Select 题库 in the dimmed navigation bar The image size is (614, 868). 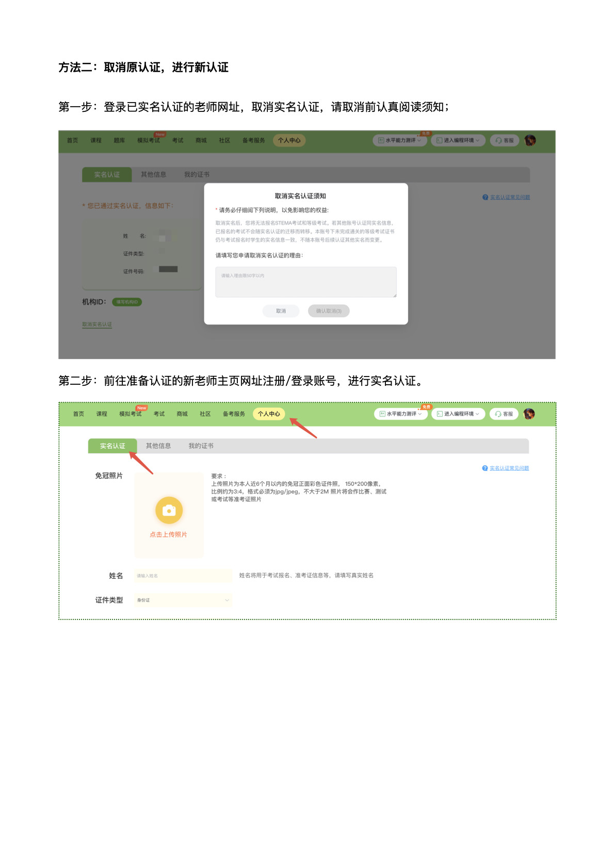[x=119, y=140]
